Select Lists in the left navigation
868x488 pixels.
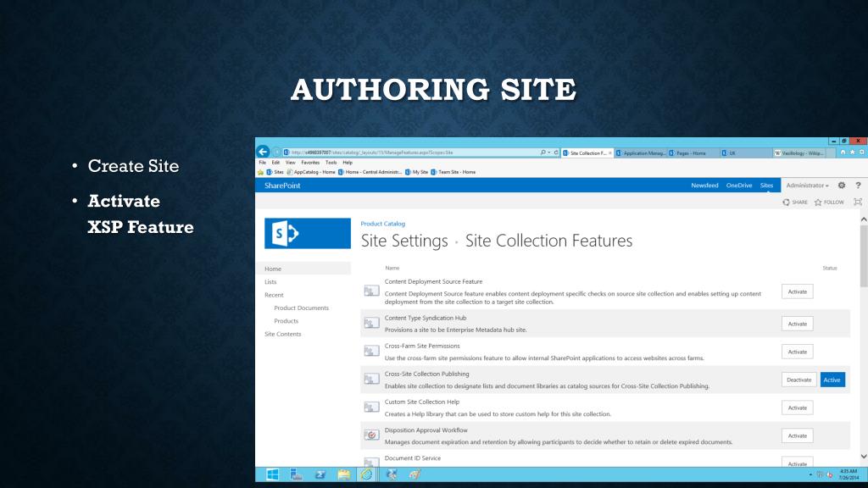270,281
